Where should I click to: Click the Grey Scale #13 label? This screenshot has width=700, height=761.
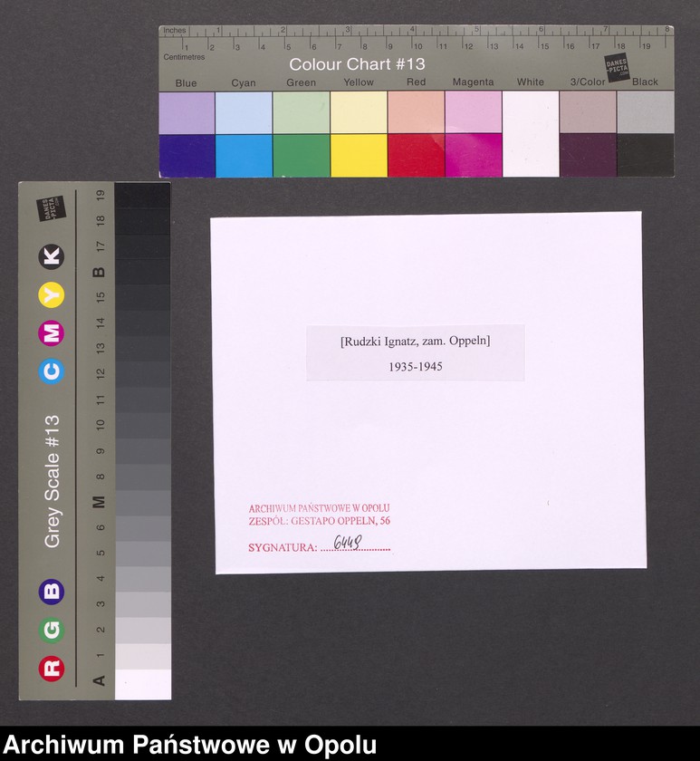click(x=53, y=480)
